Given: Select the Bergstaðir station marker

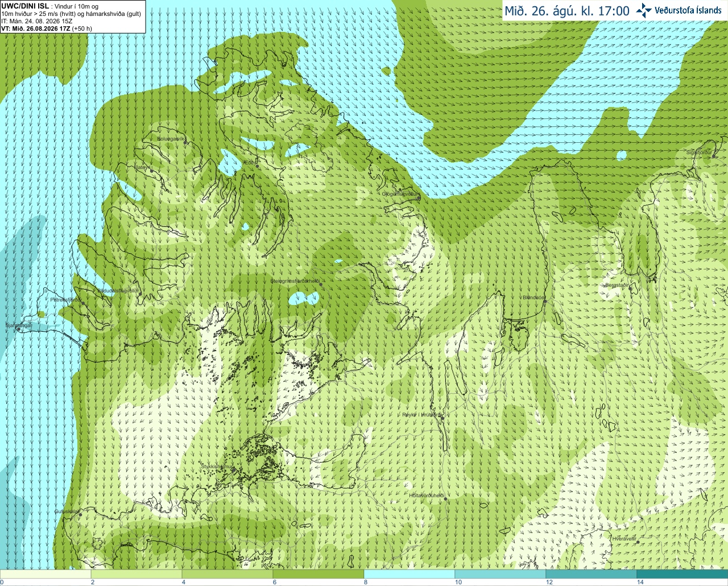Looking at the screenshot, I should point(630,289).
